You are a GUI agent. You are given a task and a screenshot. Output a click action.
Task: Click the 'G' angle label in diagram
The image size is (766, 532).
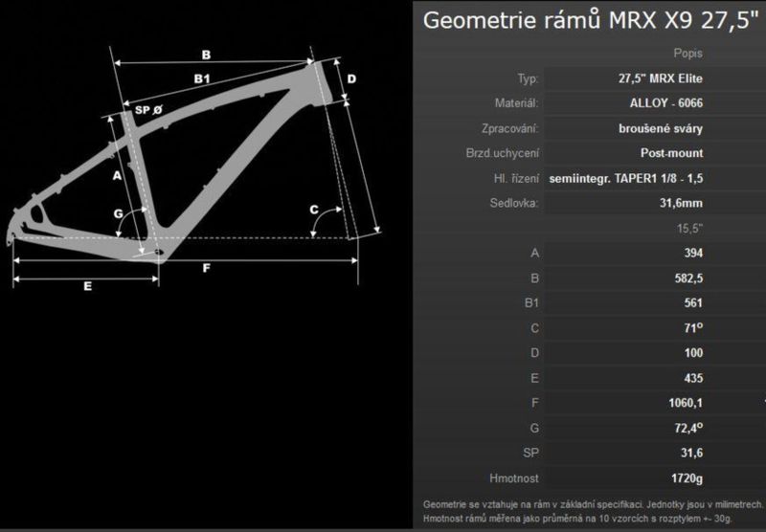tap(118, 213)
